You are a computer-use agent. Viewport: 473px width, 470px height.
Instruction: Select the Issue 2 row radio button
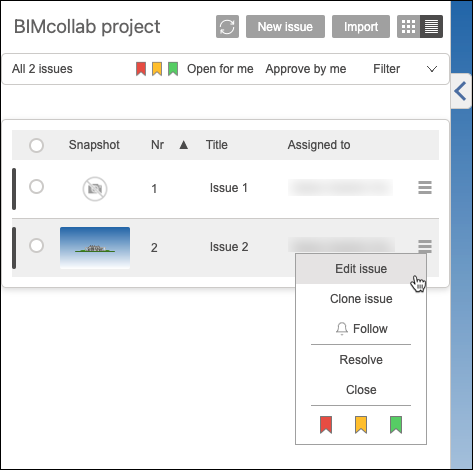click(x=36, y=246)
